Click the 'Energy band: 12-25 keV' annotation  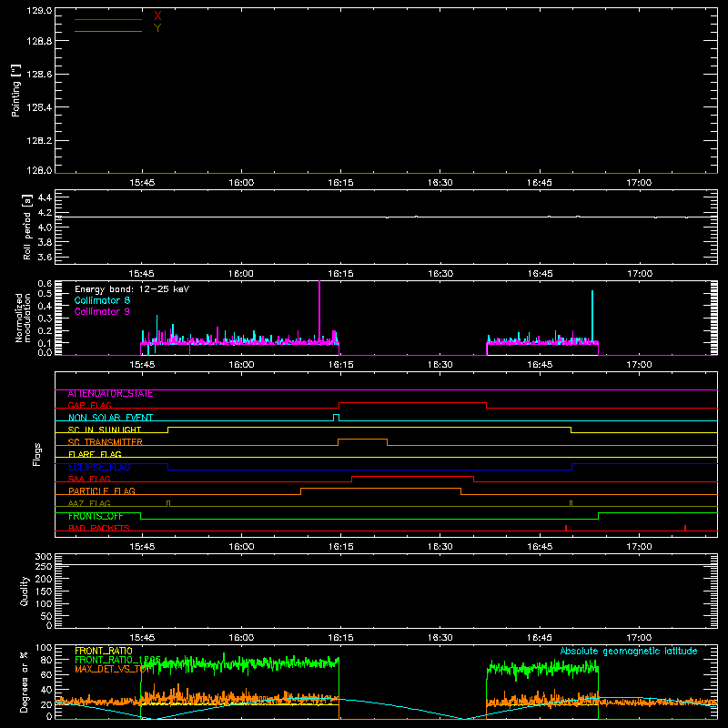(132, 289)
